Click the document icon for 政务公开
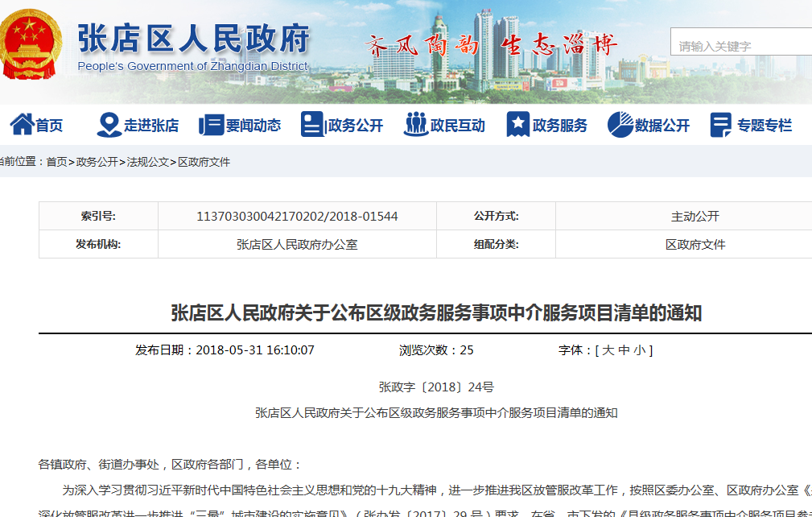 coord(311,125)
